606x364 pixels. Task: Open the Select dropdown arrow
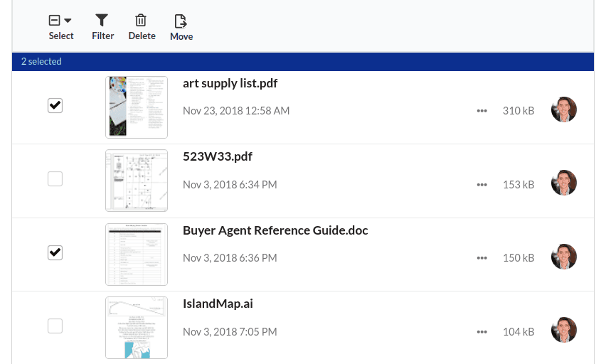tap(68, 21)
